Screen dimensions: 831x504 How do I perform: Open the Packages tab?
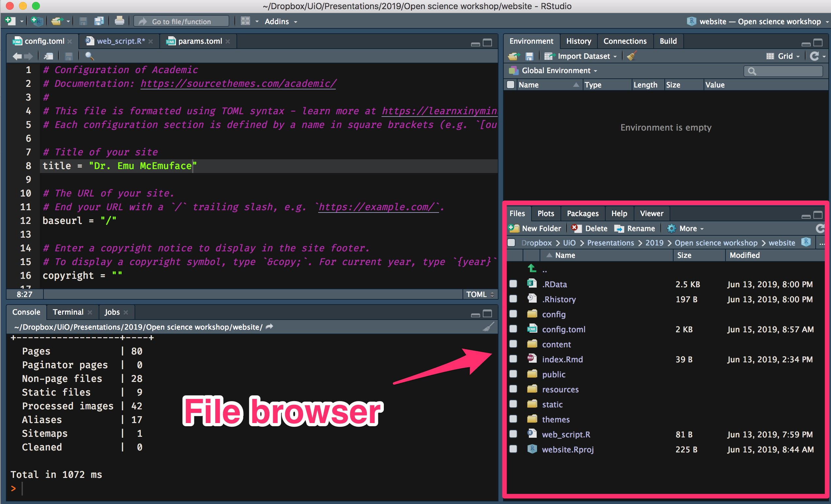[583, 213]
